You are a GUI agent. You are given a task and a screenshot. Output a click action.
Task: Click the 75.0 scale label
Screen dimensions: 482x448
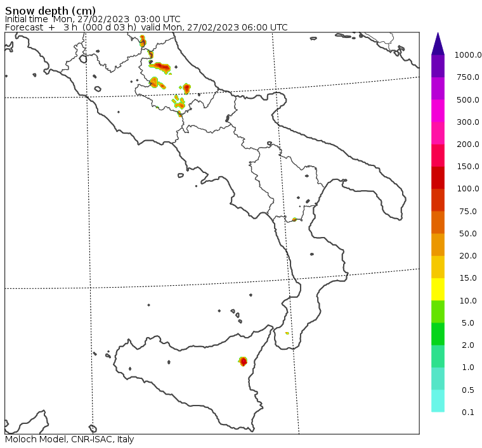click(x=468, y=211)
